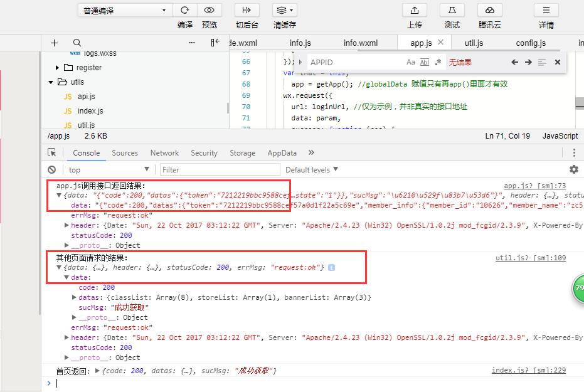Viewport: 584px width, 392px height.
Task: Collapse the utils folder
Action: coord(51,82)
